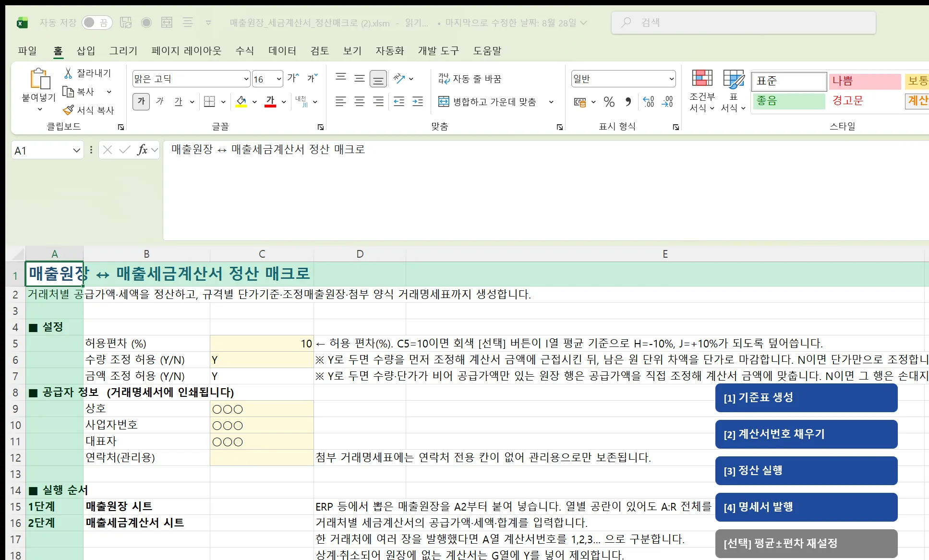Open the 데이터 ribbon tab

coord(282,50)
